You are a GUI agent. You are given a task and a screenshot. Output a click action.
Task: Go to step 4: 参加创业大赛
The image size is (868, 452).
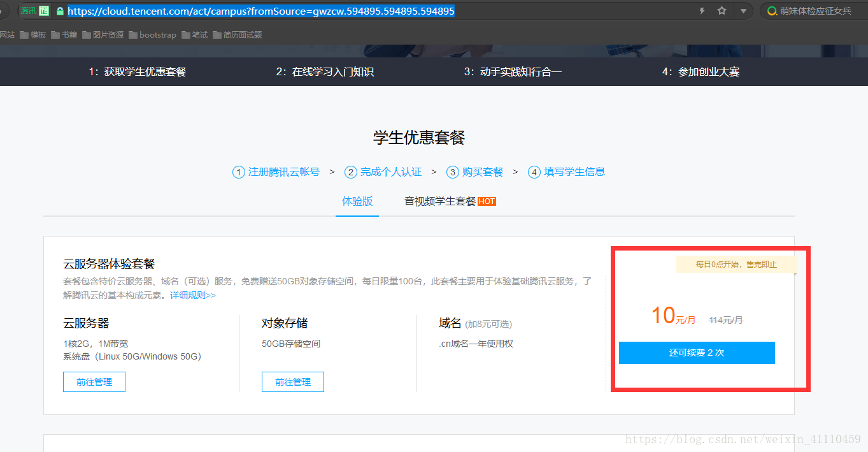pos(701,72)
